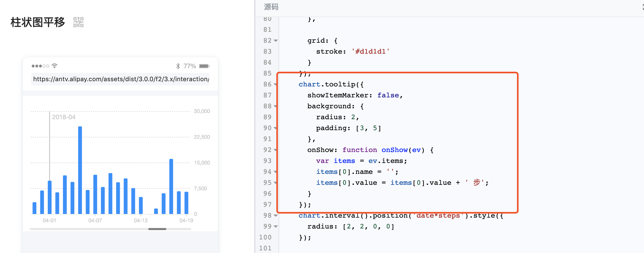Screen dimensions: 644x253
Task: Collapse the onShow function at line 92
Action: (x=275, y=150)
